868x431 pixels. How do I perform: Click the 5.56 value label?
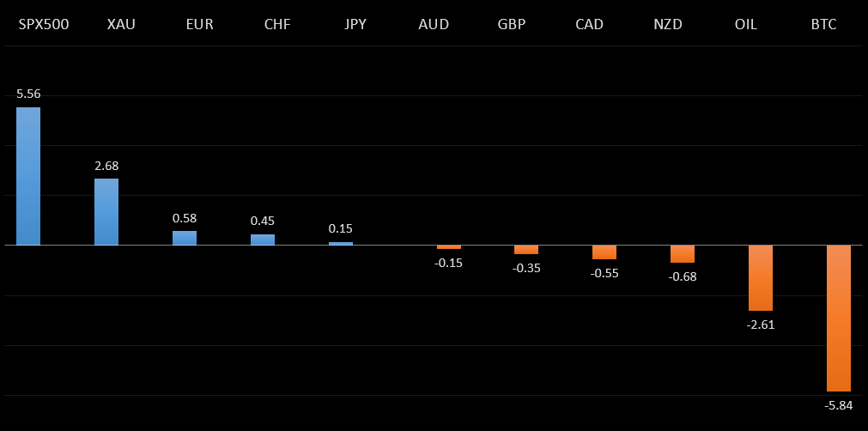28,94
